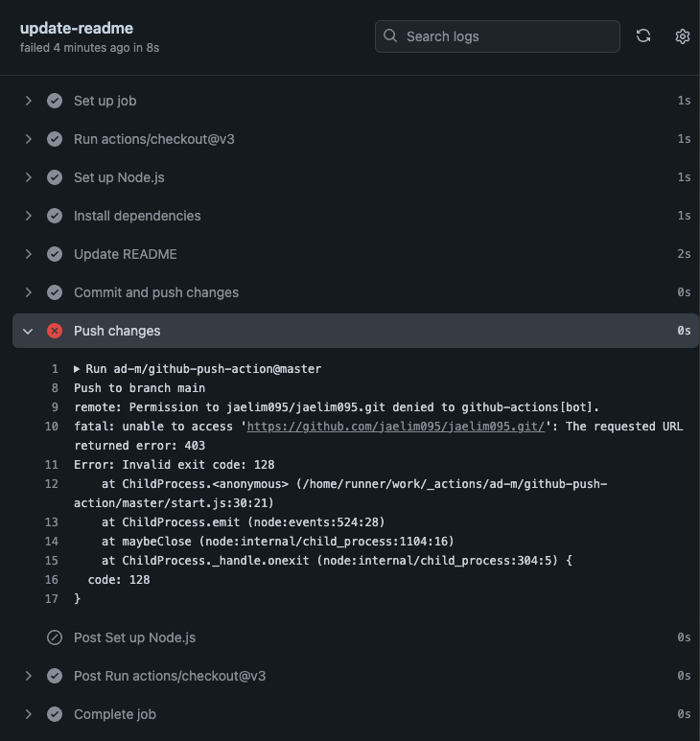Open the github.com/jaelim095/jaelim095.git link
Viewport: 700px width, 741px height.
[396, 427]
